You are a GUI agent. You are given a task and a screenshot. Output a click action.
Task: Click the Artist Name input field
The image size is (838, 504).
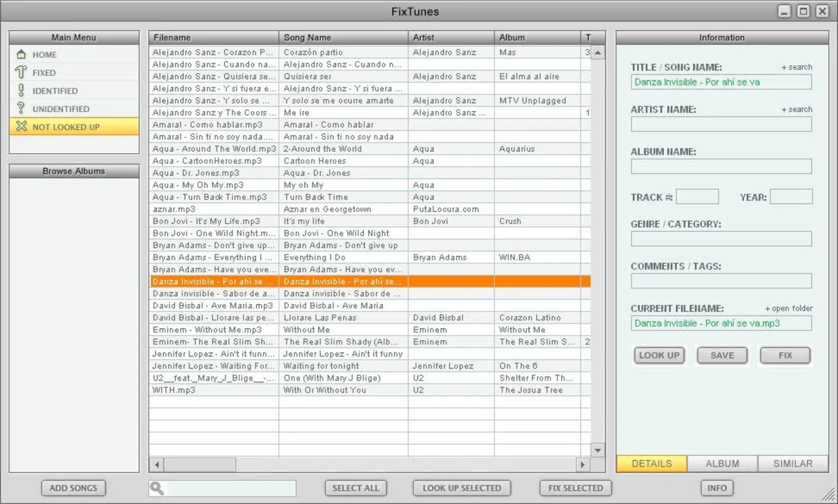point(721,124)
